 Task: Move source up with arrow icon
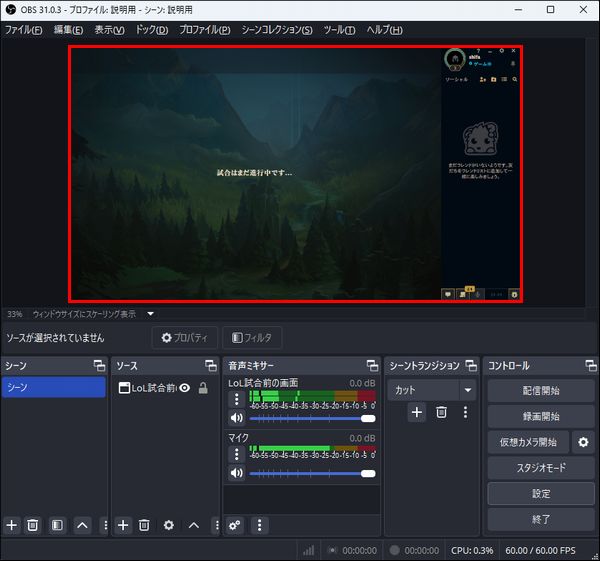(x=194, y=525)
